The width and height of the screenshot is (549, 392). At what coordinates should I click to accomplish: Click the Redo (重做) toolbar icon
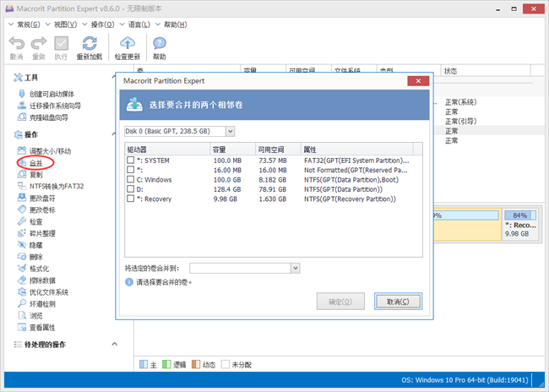click(x=39, y=43)
